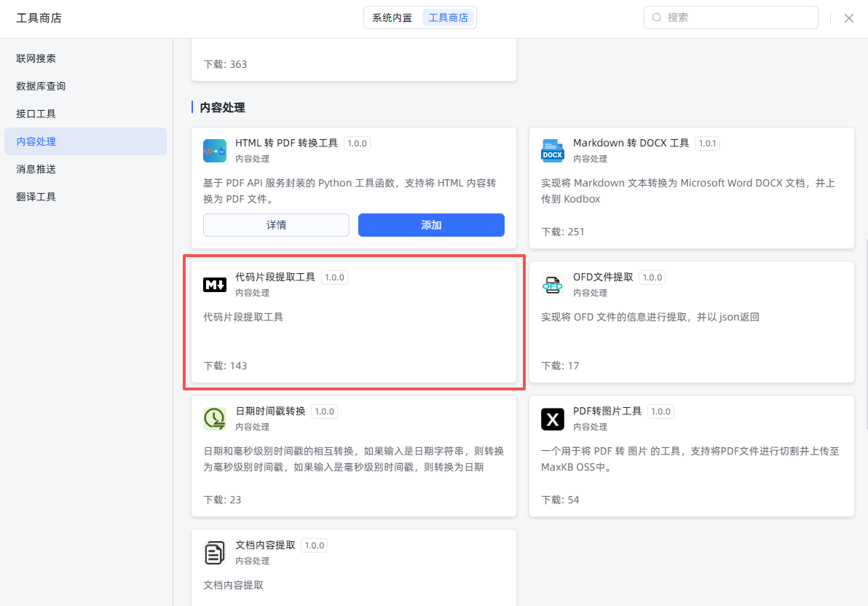The image size is (868, 606).
Task: Click the 代码片段提取工具 Markdown icon
Action: pos(215,285)
